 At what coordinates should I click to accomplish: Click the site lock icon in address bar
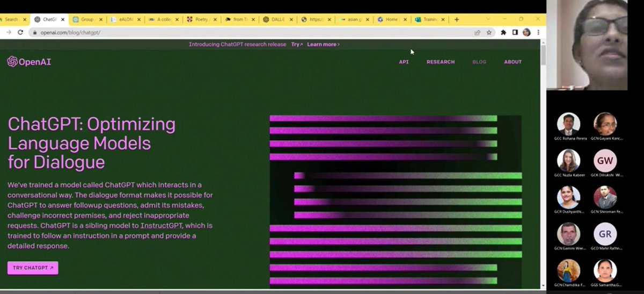tap(35, 32)
